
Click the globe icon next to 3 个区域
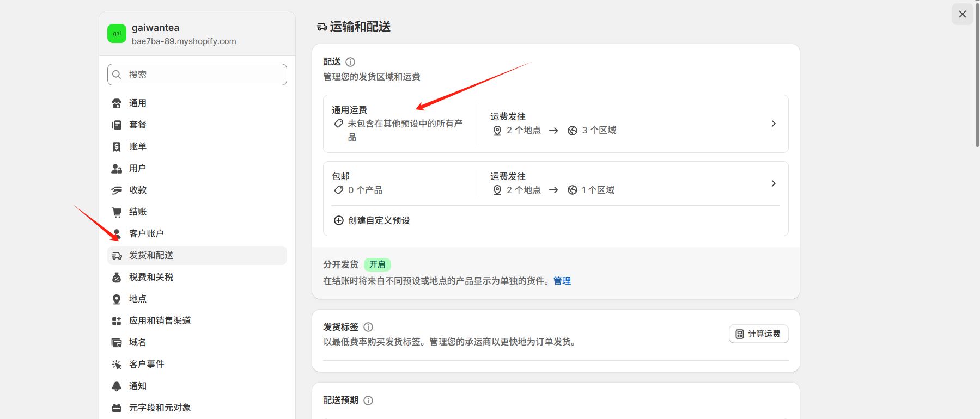tap(573, 131)
